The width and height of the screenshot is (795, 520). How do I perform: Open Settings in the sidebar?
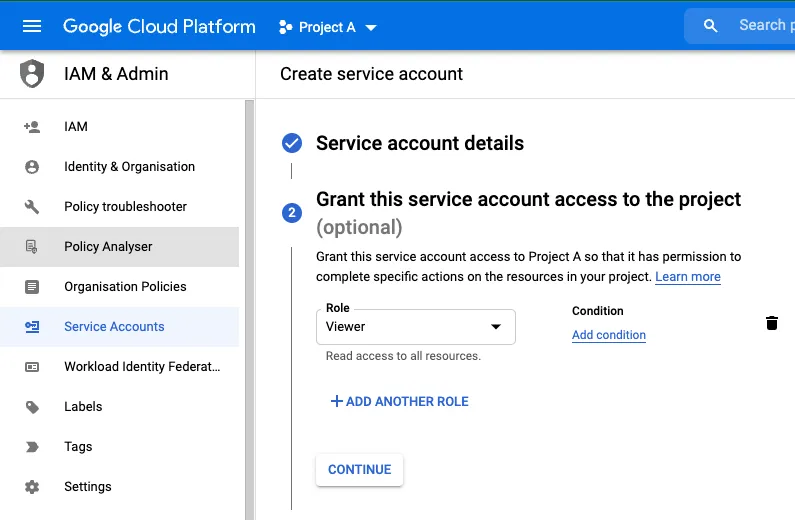coord(120,487)
